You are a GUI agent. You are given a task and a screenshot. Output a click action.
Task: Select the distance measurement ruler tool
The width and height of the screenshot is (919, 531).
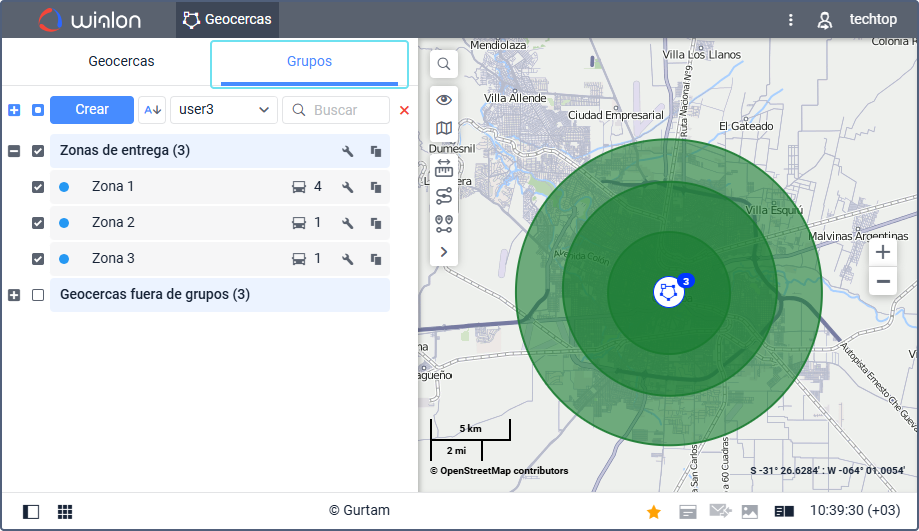(x=444, y=166)
